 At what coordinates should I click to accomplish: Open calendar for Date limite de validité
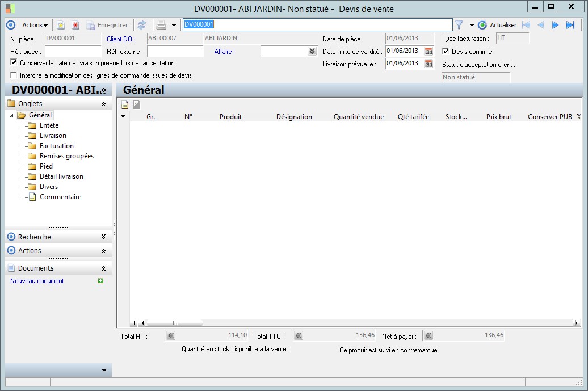[429, 51]
